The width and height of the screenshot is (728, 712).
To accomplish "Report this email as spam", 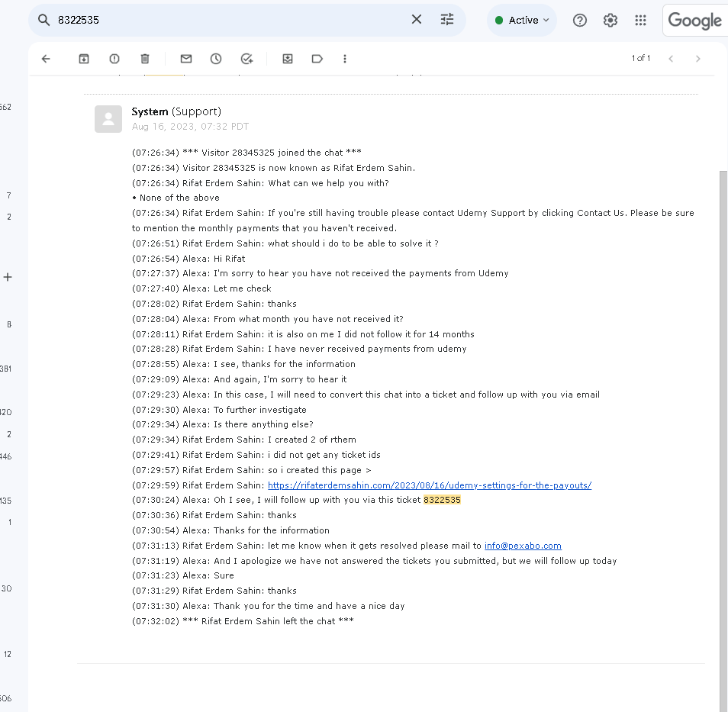I will click(x=114, y=59).
